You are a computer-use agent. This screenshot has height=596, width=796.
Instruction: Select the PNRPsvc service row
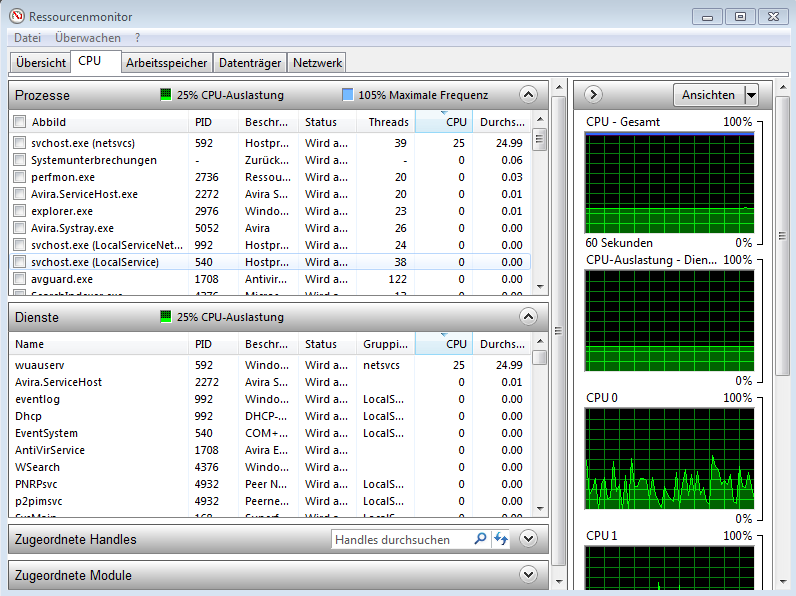[x=270, y=484]
